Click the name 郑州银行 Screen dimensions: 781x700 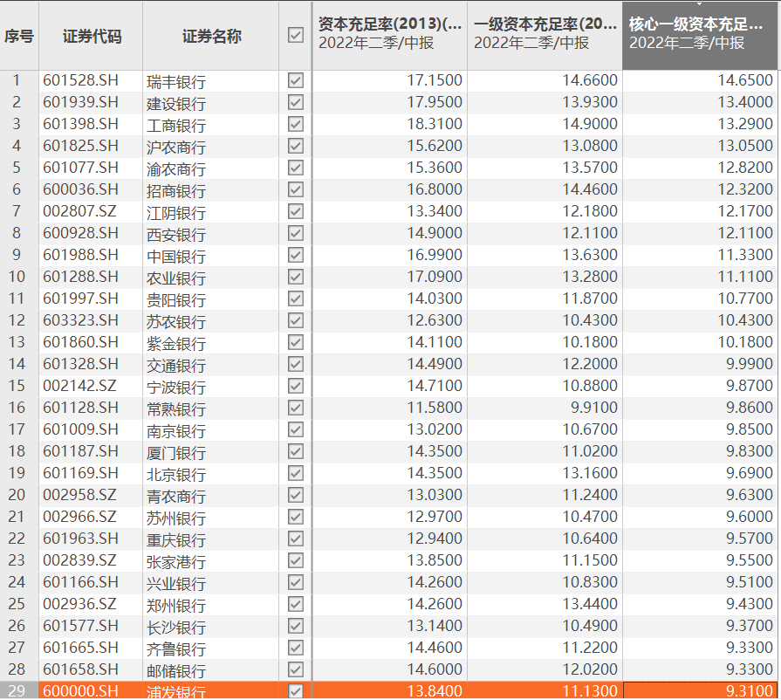click(175, 606)
